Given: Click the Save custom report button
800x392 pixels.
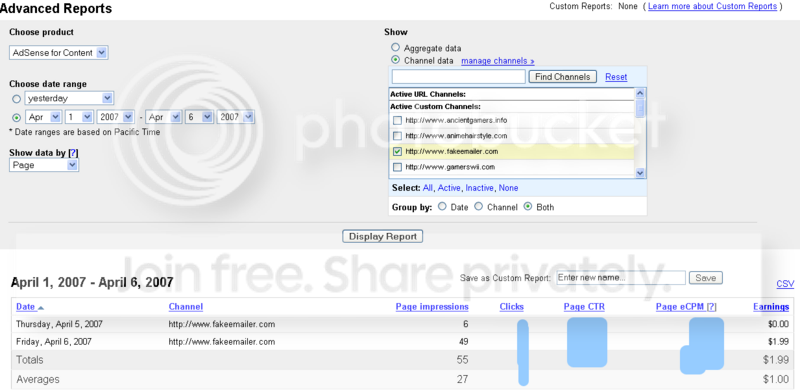Looking at the screenshot, I should [706, 278].
